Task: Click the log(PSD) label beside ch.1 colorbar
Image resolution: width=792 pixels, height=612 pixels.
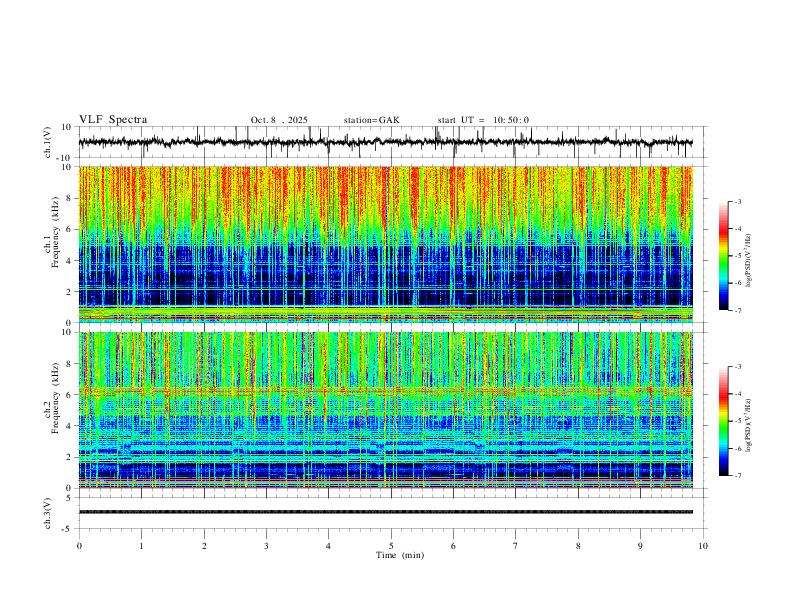Action: (x=748, y=261)
